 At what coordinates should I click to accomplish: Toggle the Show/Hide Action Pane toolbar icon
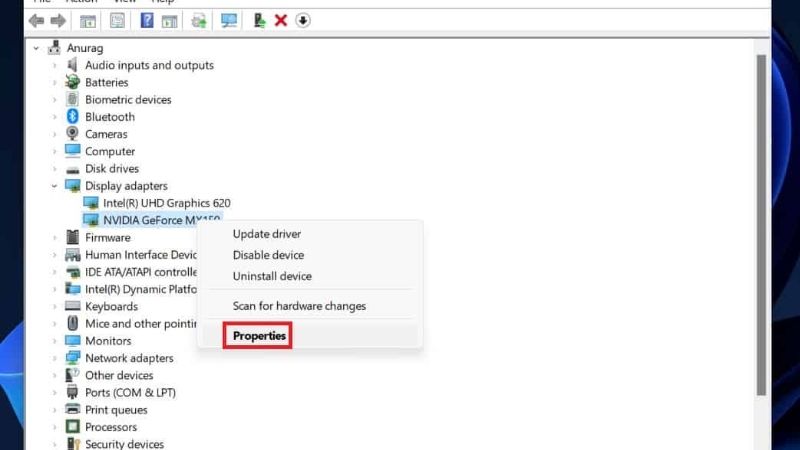click(169, 21)
